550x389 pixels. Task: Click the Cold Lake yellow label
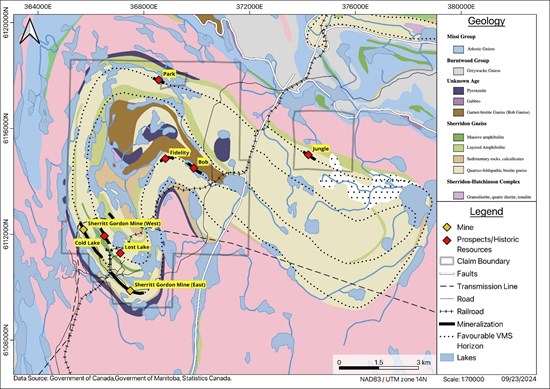coord(87,243)
